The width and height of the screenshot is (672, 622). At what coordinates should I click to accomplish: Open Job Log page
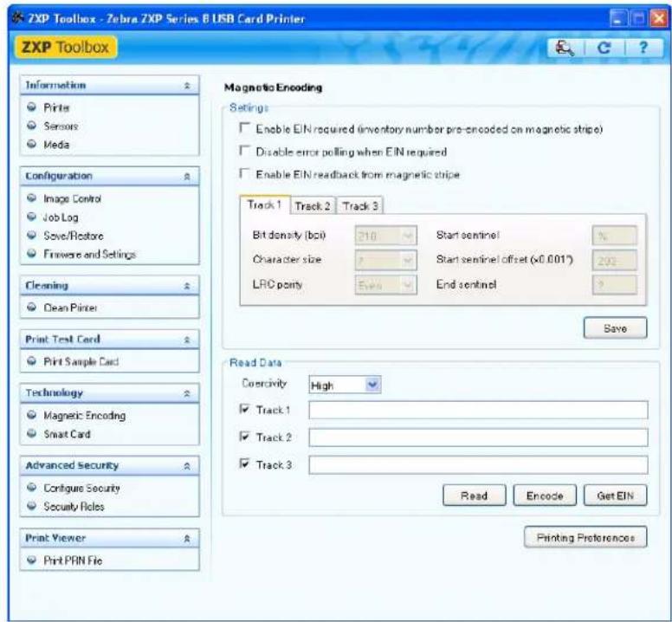(x=61, y=217)
